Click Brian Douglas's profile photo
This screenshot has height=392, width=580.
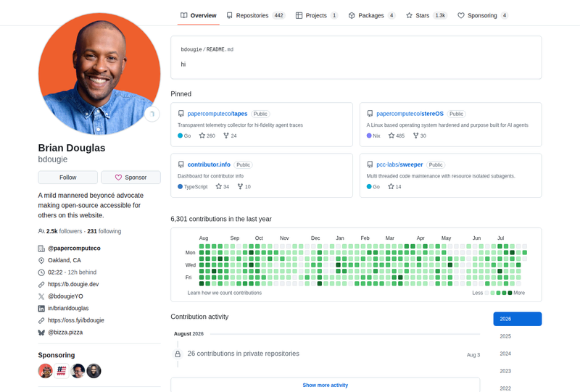(99, 74)
